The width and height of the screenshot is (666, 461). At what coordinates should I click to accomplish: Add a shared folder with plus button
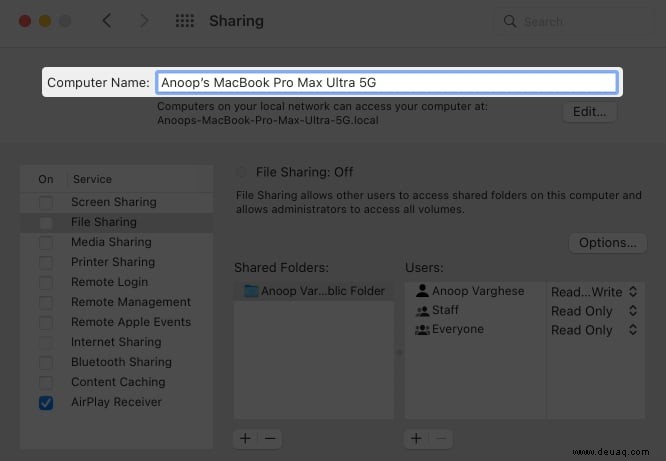pos(245,438)
